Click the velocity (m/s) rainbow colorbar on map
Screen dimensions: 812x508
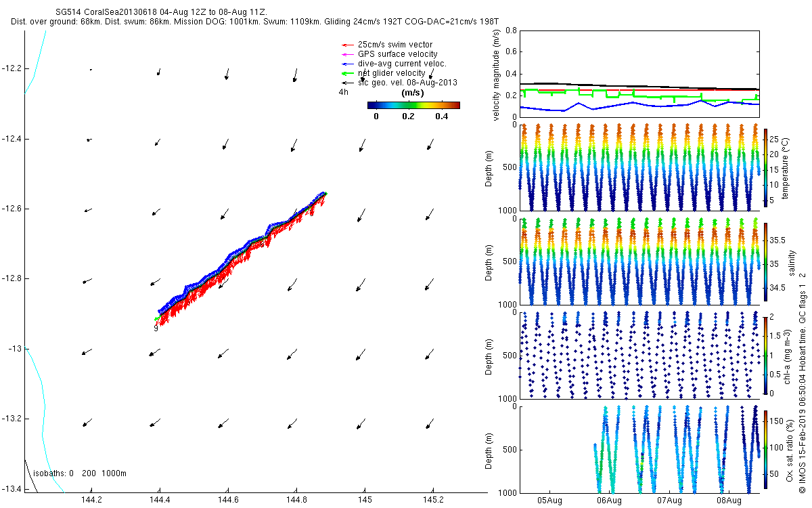(413, 105)
